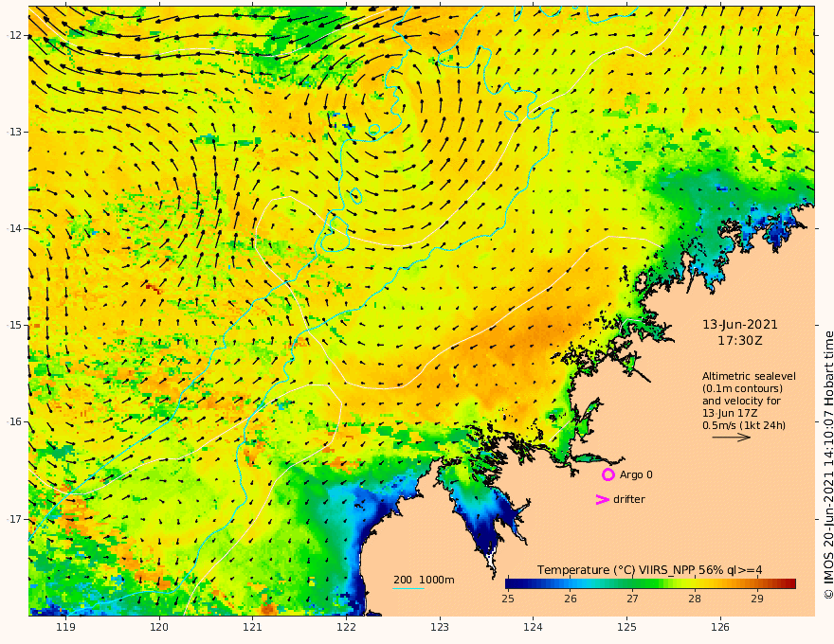Click the colorbar tick label 29
Viewport: 834px width, 644px height.
click(x=757, y=599)
